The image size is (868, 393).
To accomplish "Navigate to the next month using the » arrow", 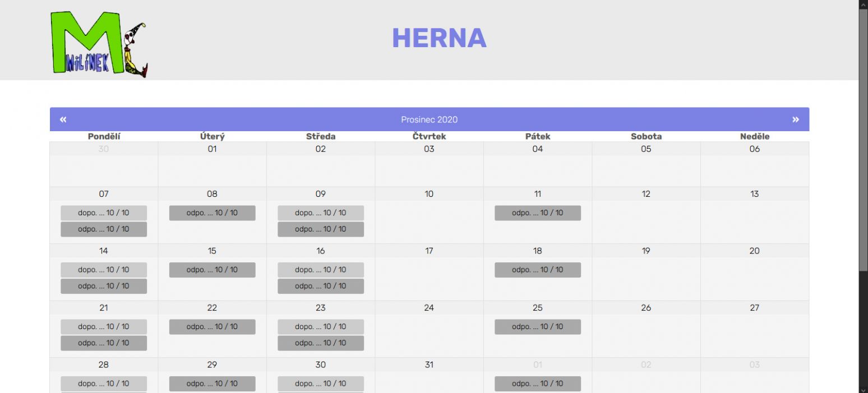I will (x=795, y=119).
